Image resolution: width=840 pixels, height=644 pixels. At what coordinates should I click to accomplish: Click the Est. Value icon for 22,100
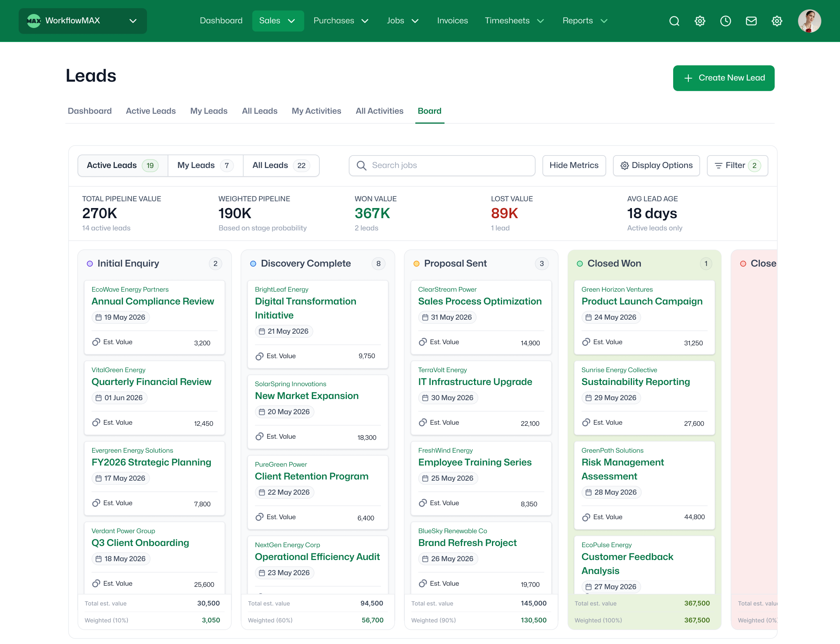[x=423, y=423]
